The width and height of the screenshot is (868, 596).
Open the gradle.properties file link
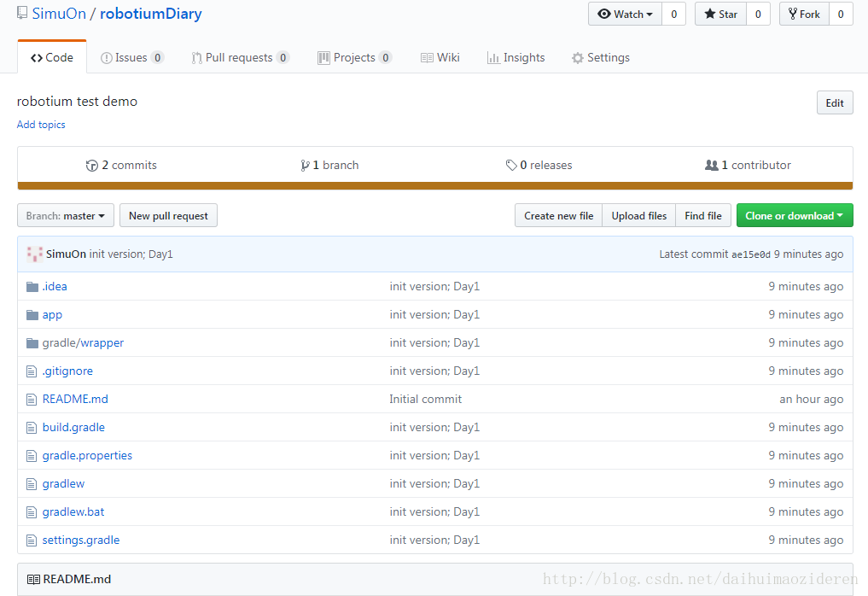click(x=87, y=456)
